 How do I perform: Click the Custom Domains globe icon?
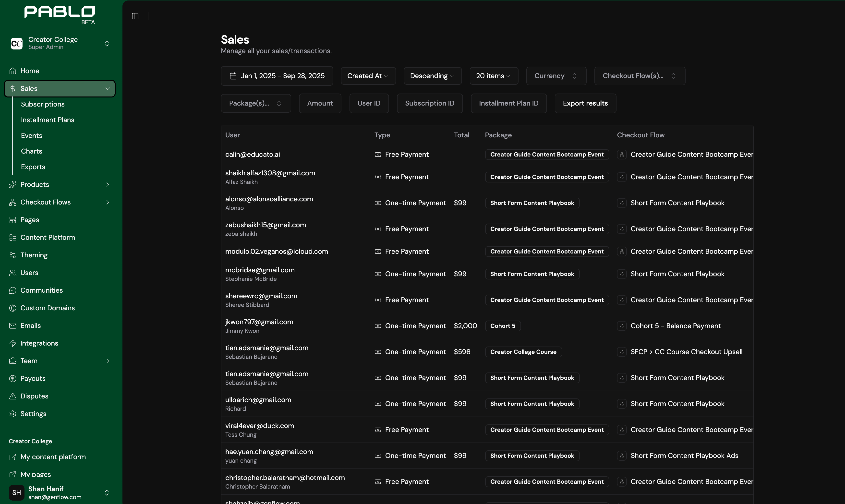12,308
